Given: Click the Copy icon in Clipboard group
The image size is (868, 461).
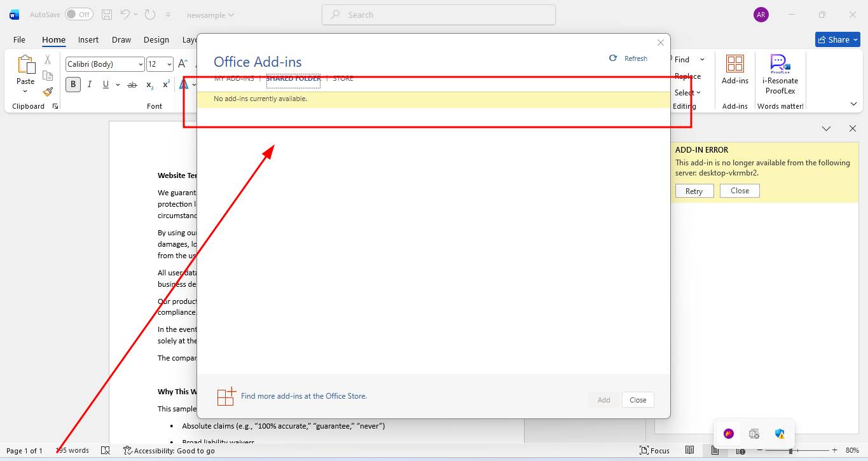Looking at the screenshot, I should pyautogui.click(x=48, y=76).
